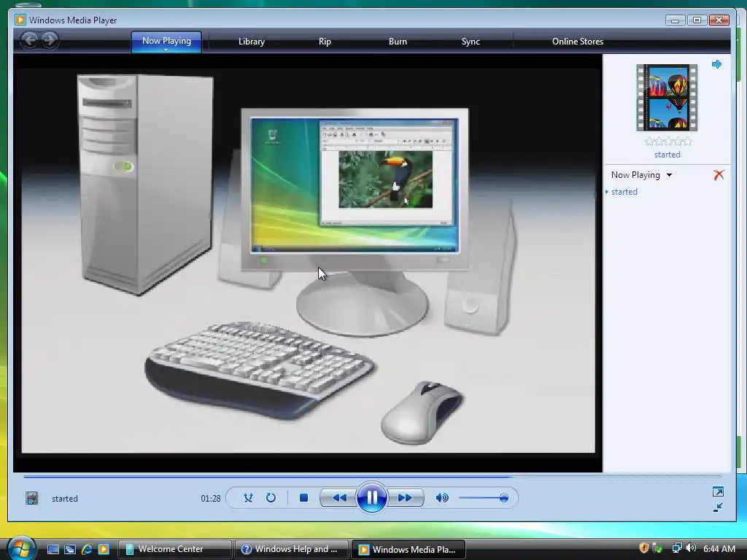The height and width of the screenshot is (560, 747).
Task: Stop playback with the Stop button
Action: pos(303,498)
